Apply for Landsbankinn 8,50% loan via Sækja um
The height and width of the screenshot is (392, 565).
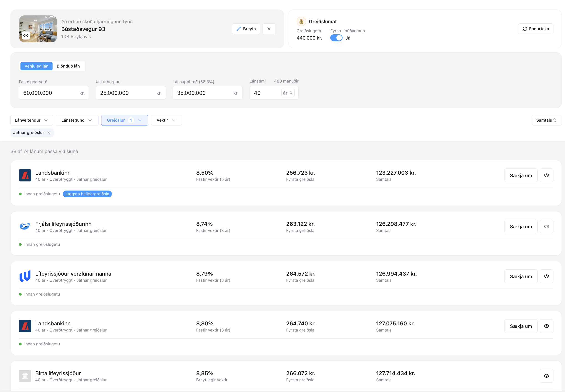coord(521,175)
